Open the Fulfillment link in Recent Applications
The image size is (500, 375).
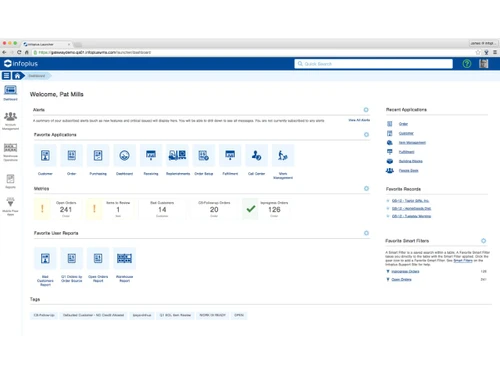click(407, 152)
